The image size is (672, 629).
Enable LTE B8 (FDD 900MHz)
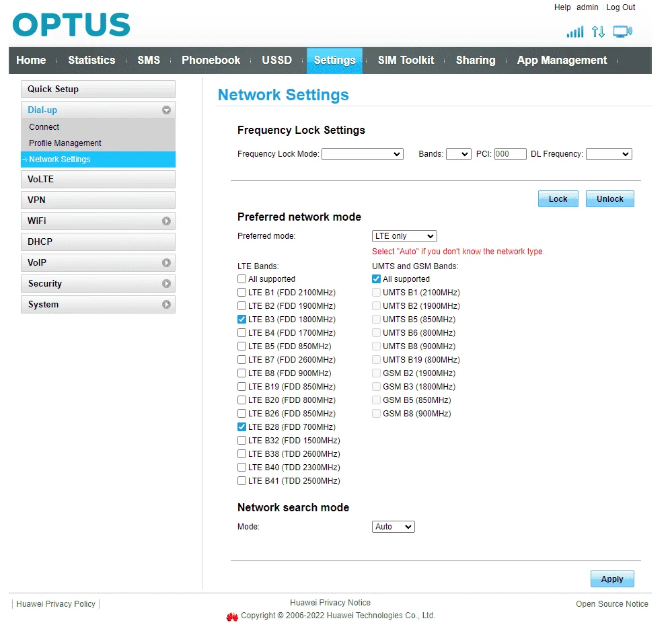point(241,373)
